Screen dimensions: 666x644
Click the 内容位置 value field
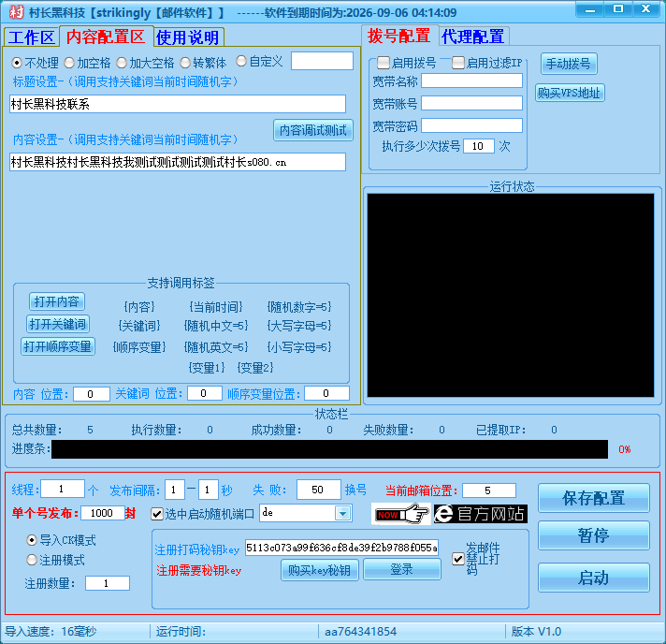(92, 394)
